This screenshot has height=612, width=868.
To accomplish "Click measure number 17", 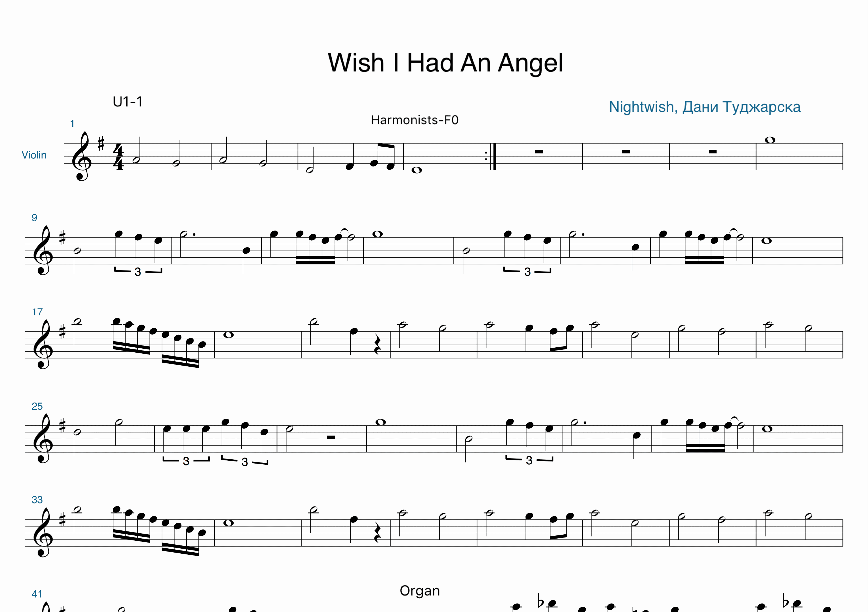I will (x=37, y=312).
